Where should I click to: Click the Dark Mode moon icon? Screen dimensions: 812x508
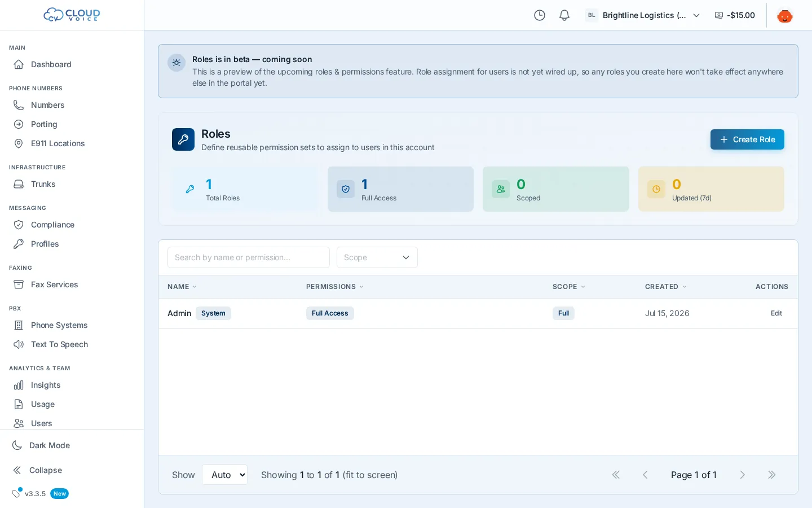point(17,445)
